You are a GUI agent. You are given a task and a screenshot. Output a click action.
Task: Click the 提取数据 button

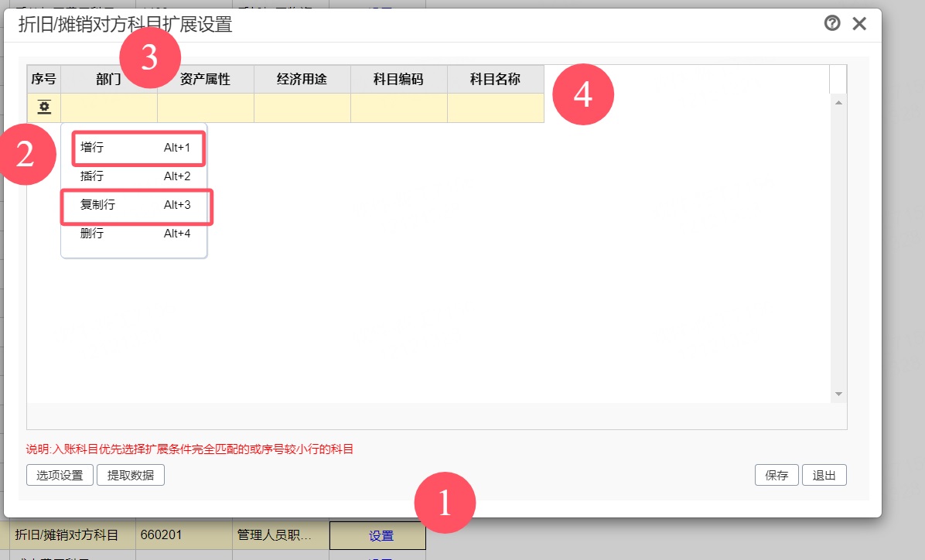pos(131,475)
